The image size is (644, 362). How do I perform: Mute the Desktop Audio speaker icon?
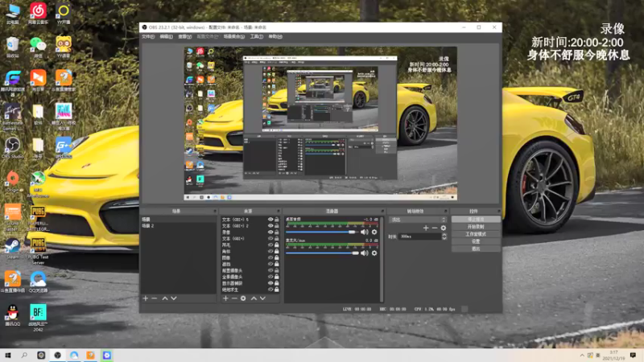point(365,232)
